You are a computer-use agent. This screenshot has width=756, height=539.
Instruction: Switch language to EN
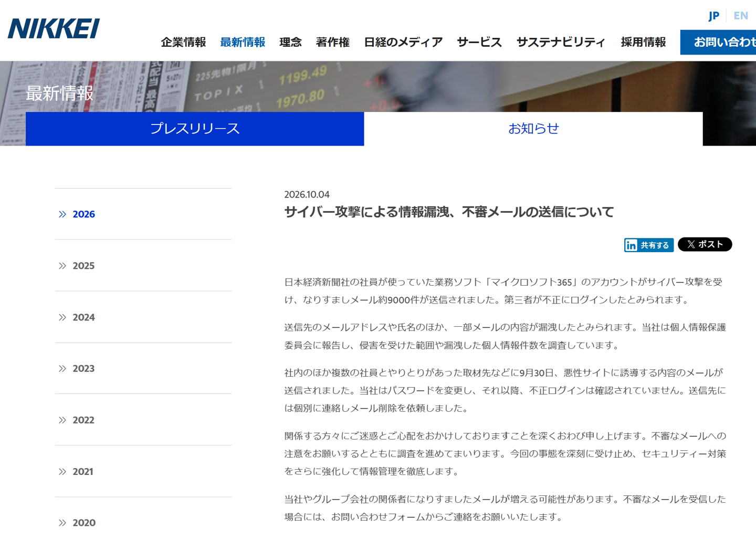pos(741,16)
